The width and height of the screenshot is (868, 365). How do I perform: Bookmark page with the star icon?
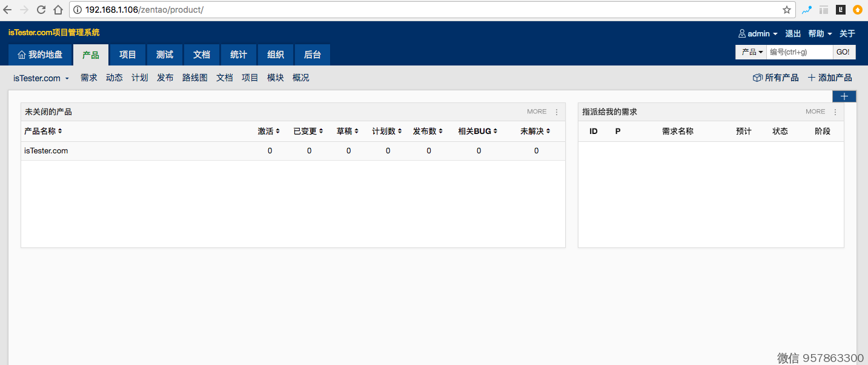click(786, 10)
